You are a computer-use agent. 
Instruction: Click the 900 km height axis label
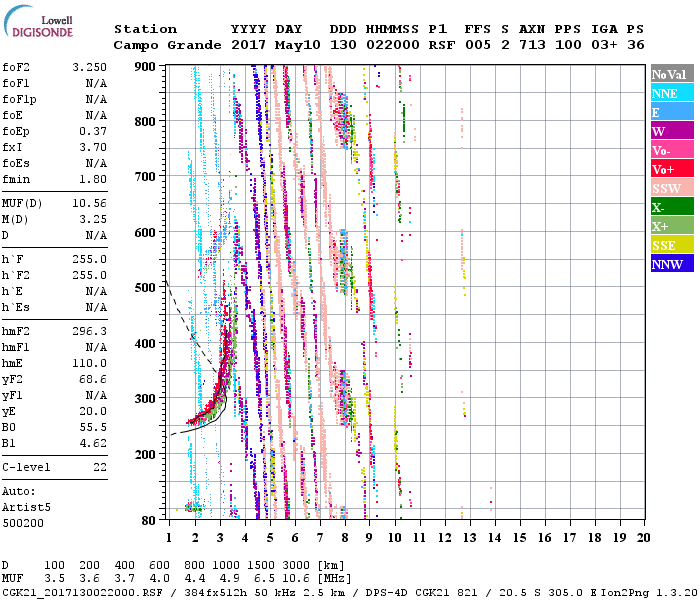[146, 66]
